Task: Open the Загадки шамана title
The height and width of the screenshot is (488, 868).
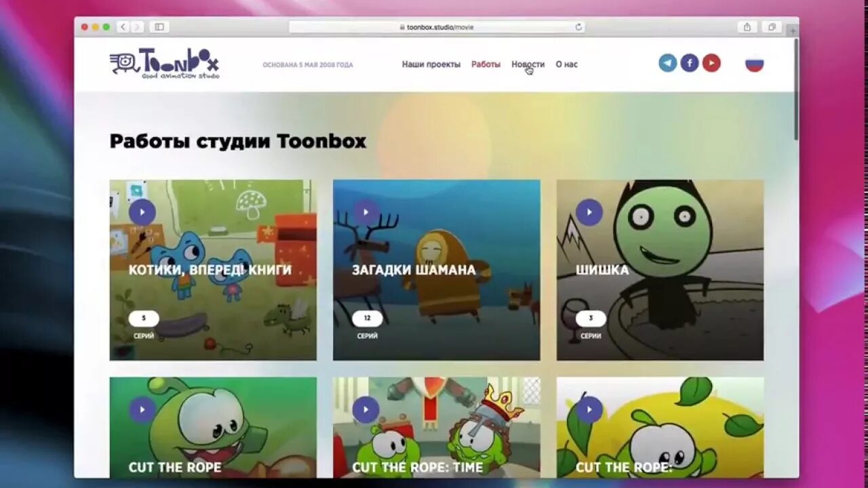Action: point(414,270)
